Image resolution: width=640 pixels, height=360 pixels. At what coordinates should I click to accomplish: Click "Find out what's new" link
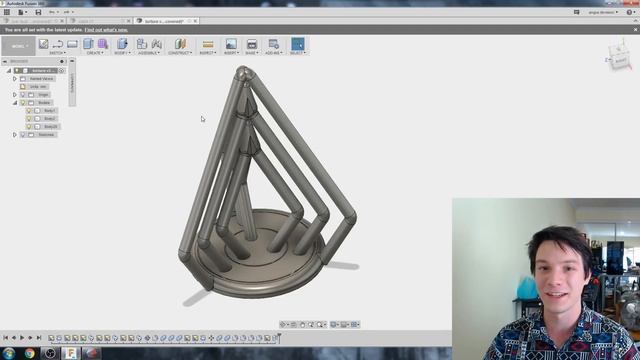tap(106, 30)
